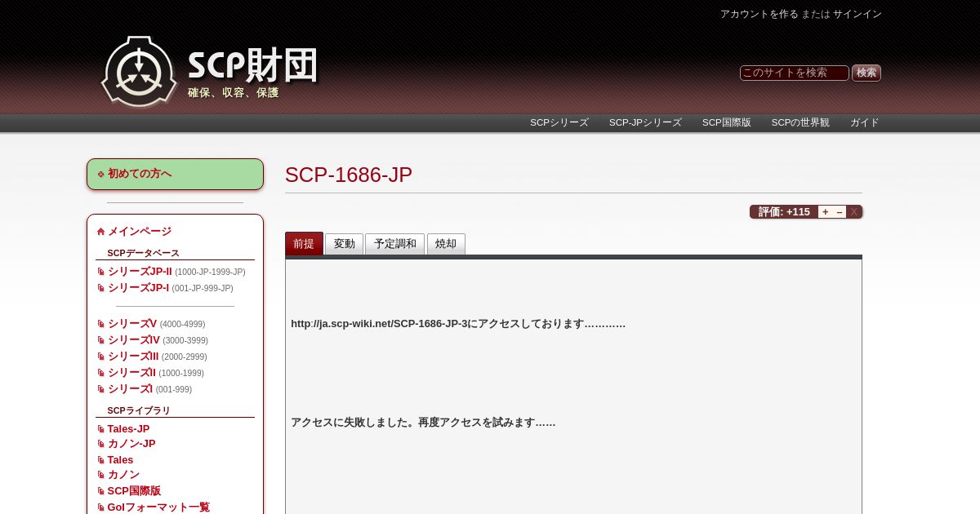Click document icon beside シリーズIV
Viewport: 980px width, 514px height.
coord(101,340)
